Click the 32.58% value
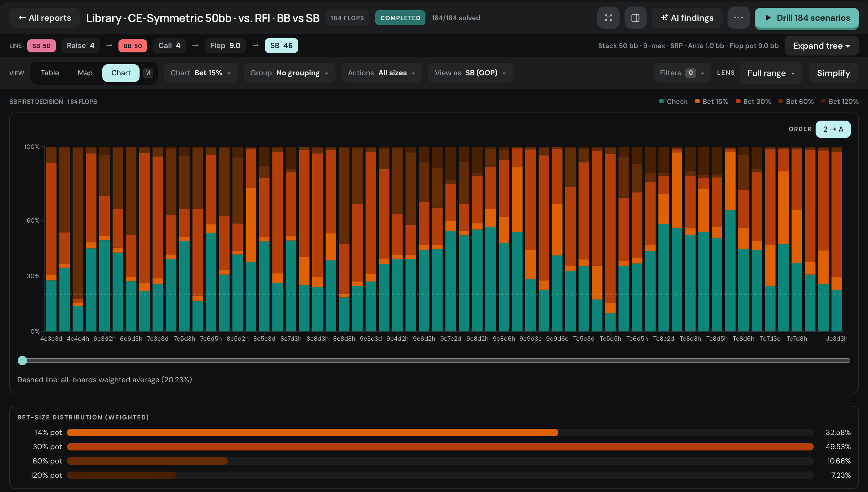 [838, 432]
